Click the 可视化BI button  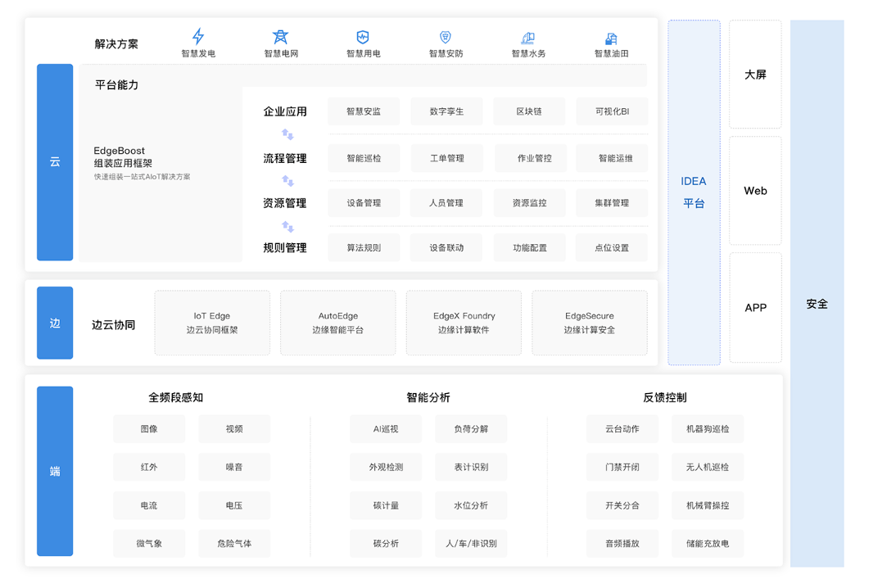click(x=612, y=111)
